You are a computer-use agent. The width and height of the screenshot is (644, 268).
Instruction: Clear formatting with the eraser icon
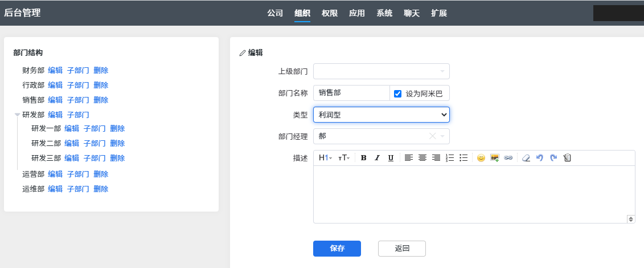pyautogui.click(x=526, y=158)
